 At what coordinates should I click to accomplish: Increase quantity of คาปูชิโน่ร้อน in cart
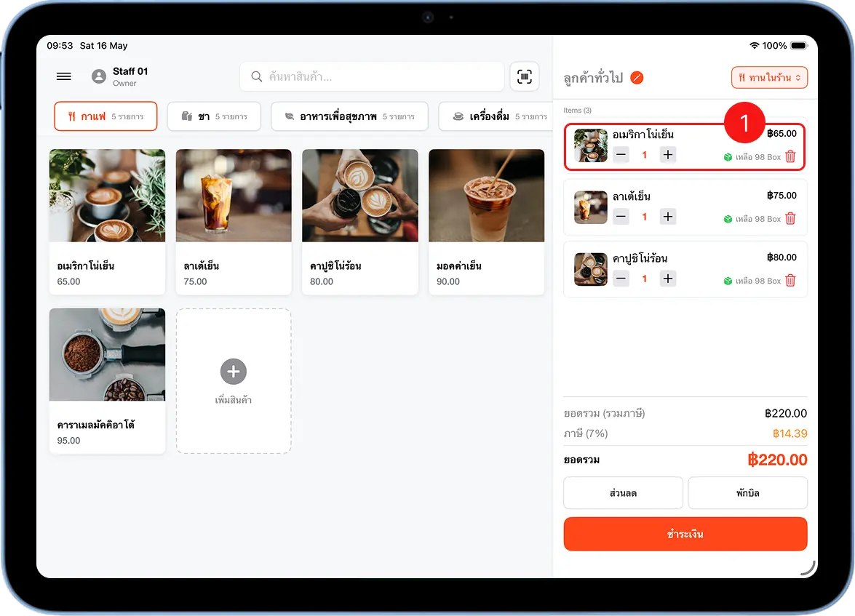(x=667, y=279)
